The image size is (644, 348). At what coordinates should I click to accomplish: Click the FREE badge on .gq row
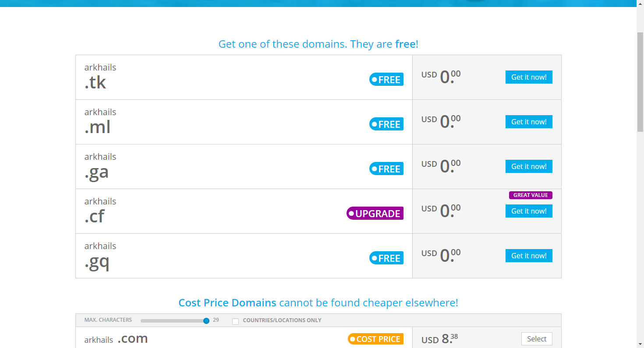(x=386, y=258)
